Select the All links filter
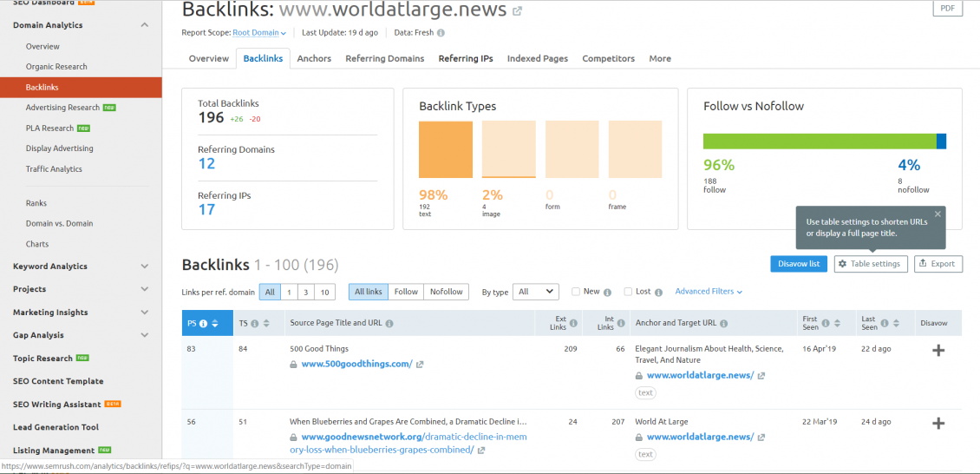Image resolution: width=980 pixels, height=474 pixels. pyautogui.click(x=368, y=292)
